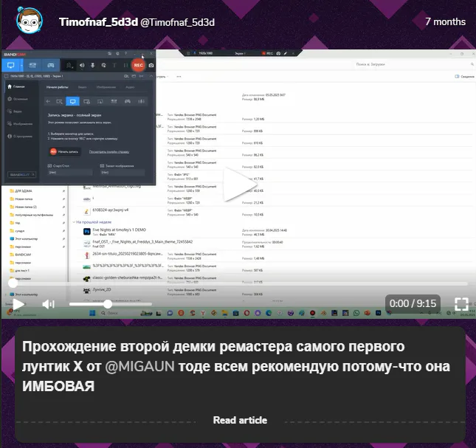476x448 pixels.
Task: Click the video seek progress bar
Action: [x=238, y=283]
